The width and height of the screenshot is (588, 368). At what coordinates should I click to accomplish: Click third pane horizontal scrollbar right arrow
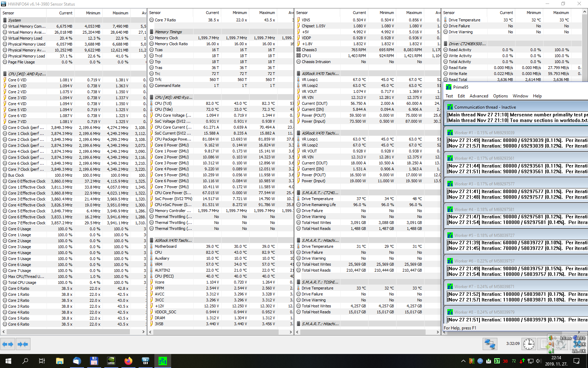(437, 332)
